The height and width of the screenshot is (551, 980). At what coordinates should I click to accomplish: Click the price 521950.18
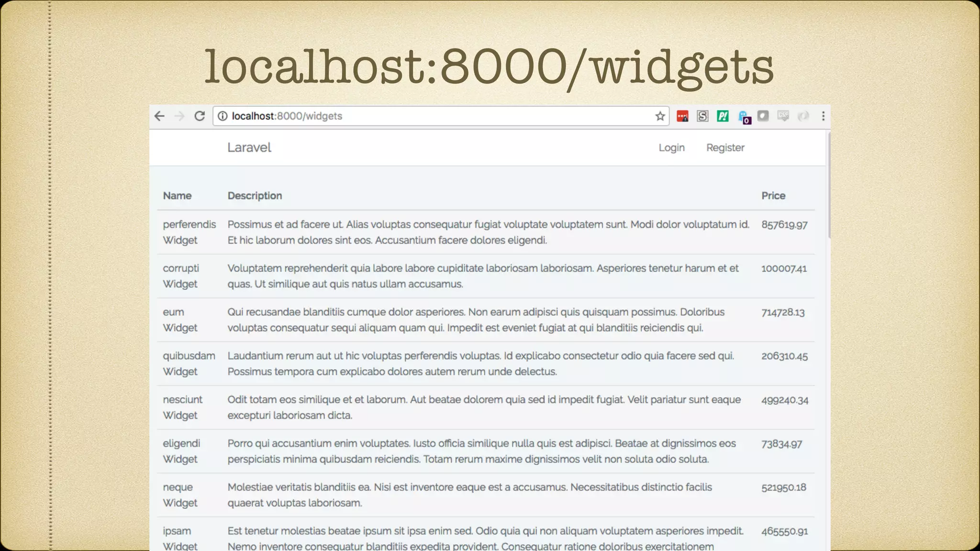coord(784,487)
